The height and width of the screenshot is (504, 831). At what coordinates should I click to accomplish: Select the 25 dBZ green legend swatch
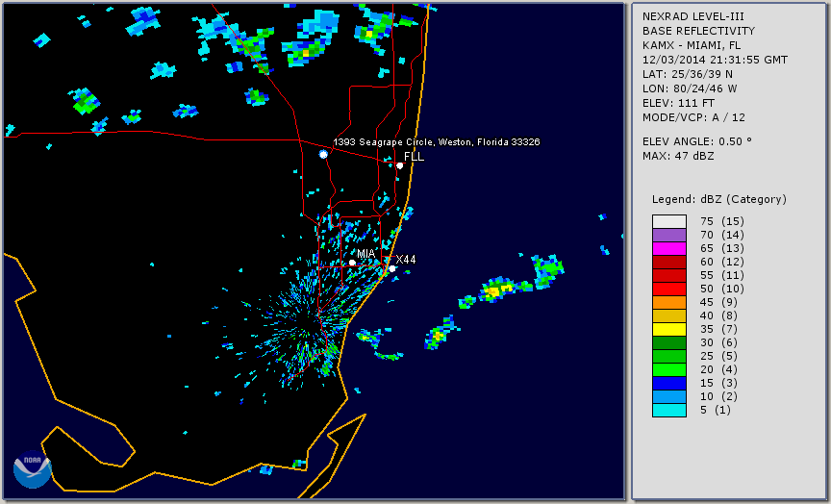669,356
